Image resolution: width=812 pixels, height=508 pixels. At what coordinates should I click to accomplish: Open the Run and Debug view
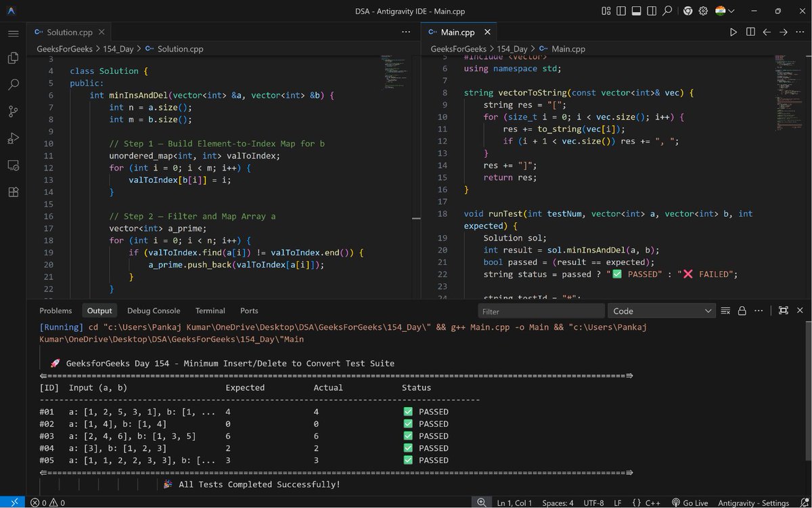pos(13,138)
